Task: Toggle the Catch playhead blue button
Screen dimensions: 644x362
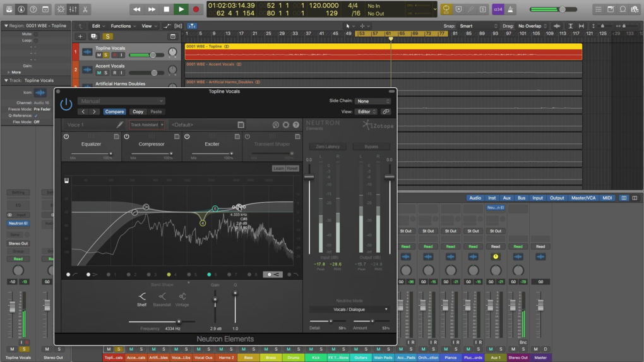Action: tap(192, 26)
